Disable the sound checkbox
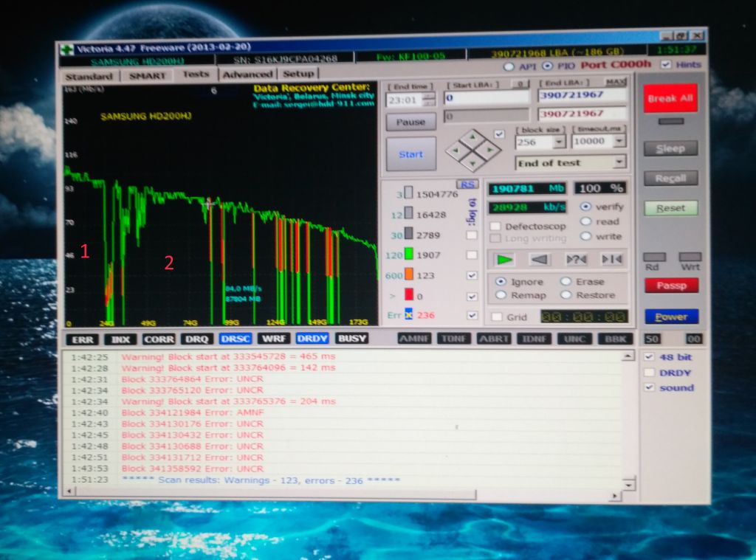756x560 pixels. click(650, 387)
